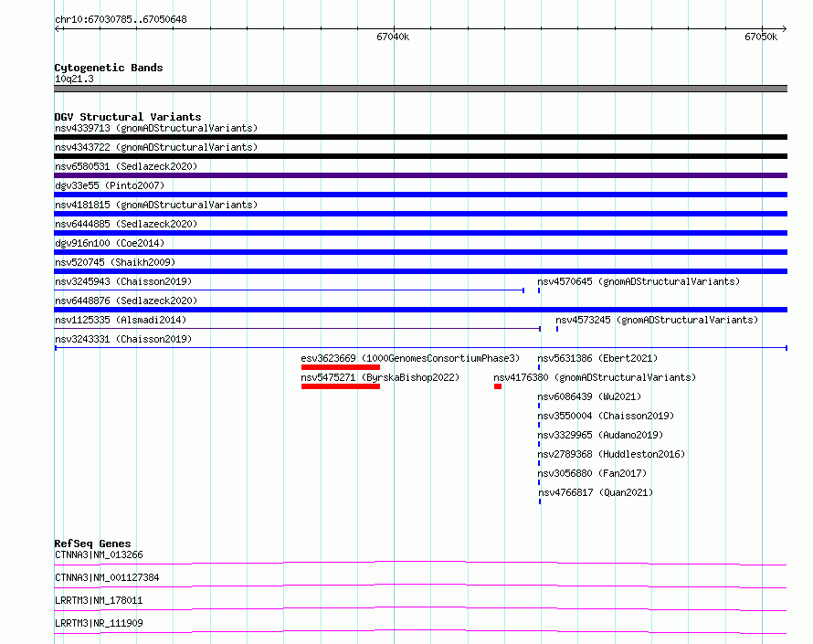Open nsv4339713 gnomAD variant label

click(x=156, y=128)
